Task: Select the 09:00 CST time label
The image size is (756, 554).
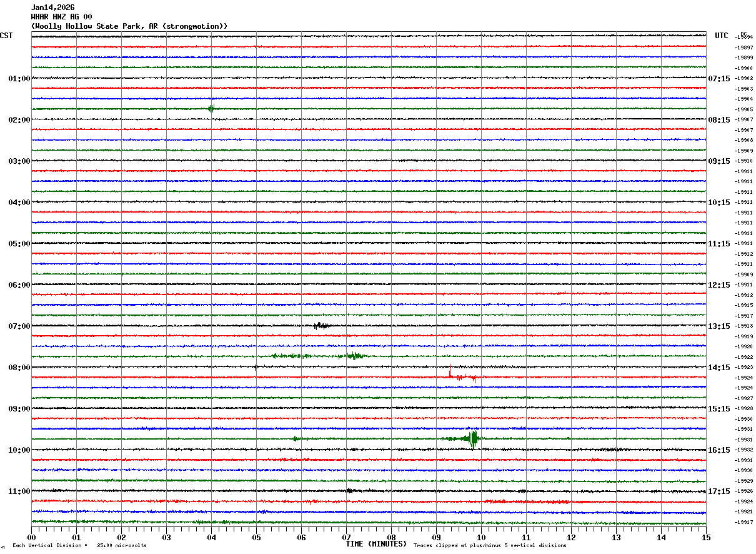Action: pos(19,409)
